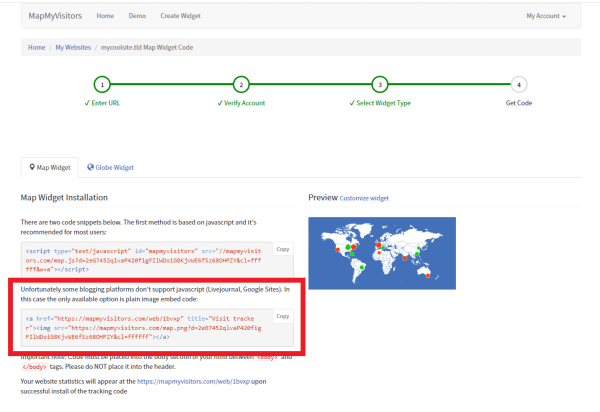
Task: Click step 4 circle Get Code
Action: [519, 85]
